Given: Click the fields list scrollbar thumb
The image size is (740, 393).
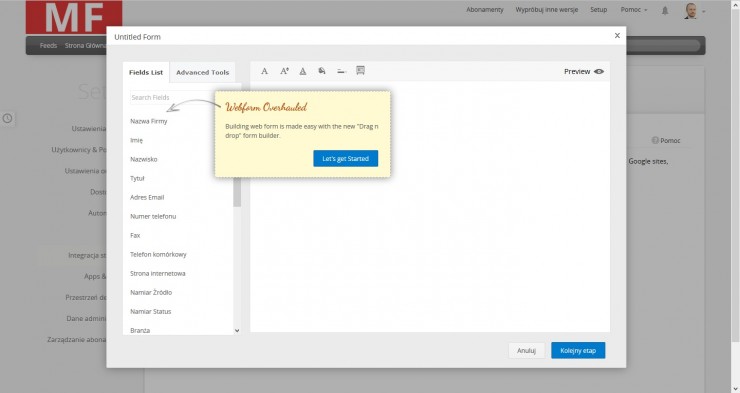Looking at the screenshot, I should coord(237,192).
